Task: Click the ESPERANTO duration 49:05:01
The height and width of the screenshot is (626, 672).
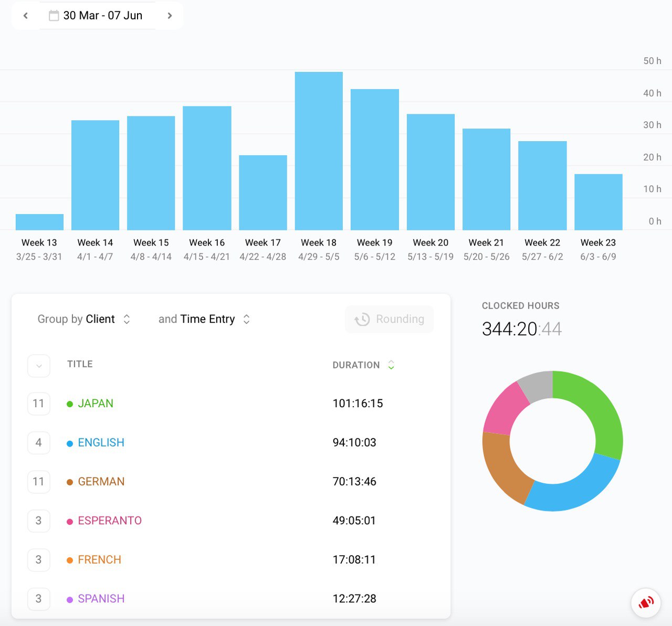Action: click(354, 521)
